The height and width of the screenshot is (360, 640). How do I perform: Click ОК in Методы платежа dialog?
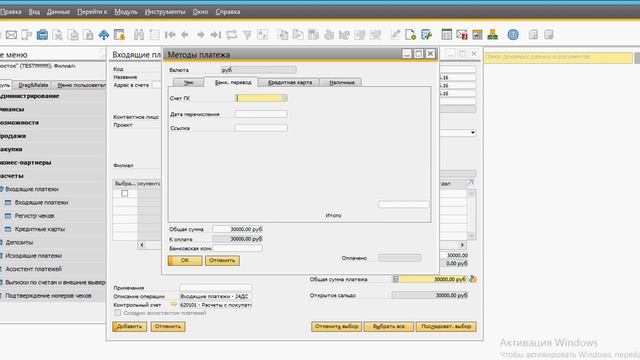pyautogui.click(x=185, y=260)
